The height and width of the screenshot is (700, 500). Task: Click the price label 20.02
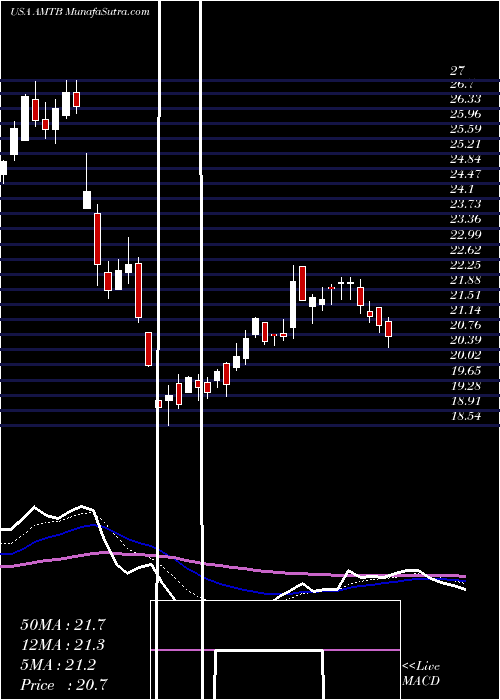coord(467,356)
